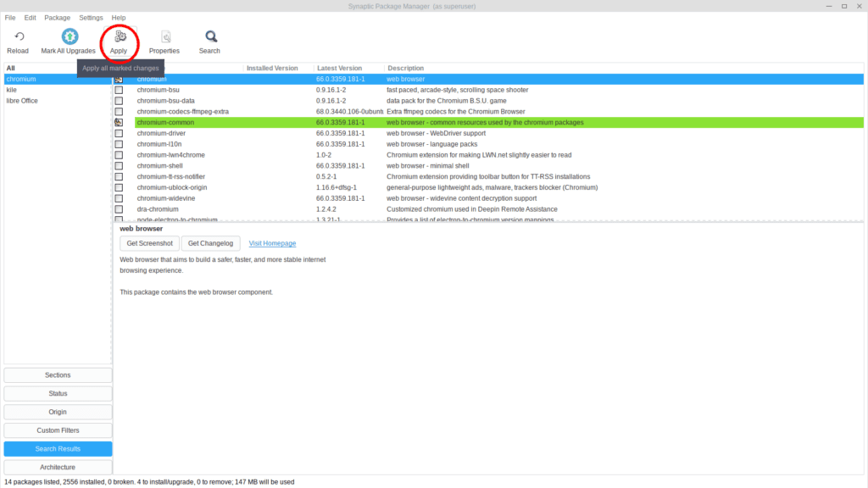Image resolution: width=868 pixels, height=488 pixels.
Task: Click 'web browser - minimal shell' description
Action: pos(428,166)
